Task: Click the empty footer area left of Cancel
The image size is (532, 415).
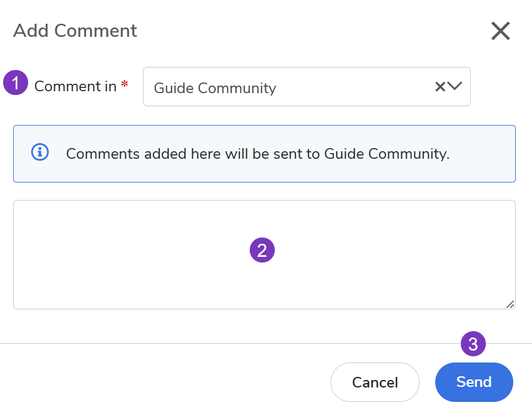Action: (x=162, y=382)
